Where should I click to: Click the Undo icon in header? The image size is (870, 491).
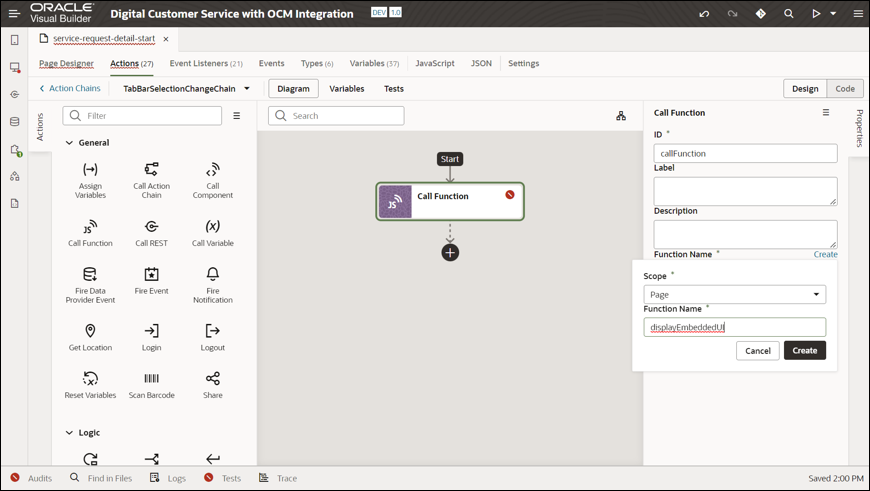coord(704,13)
